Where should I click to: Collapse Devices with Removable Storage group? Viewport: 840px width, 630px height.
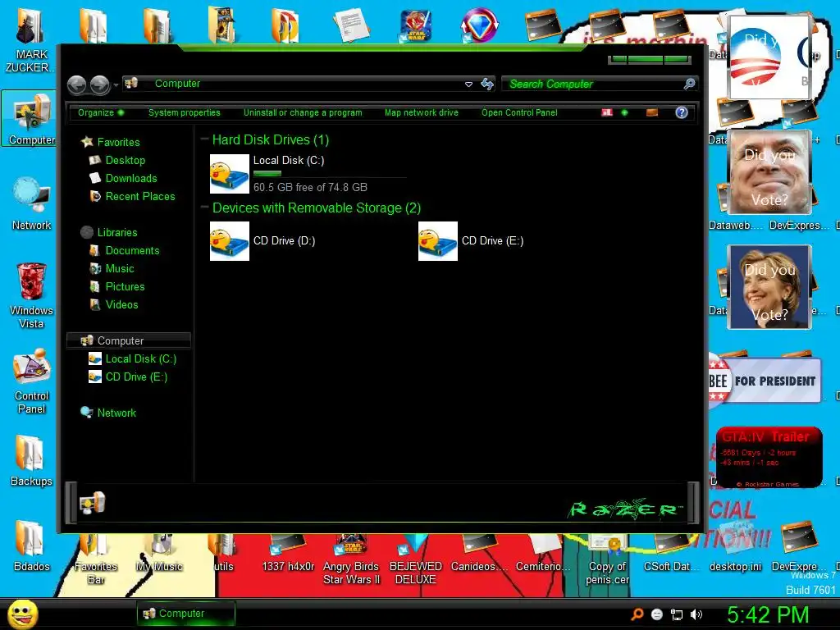204,208
